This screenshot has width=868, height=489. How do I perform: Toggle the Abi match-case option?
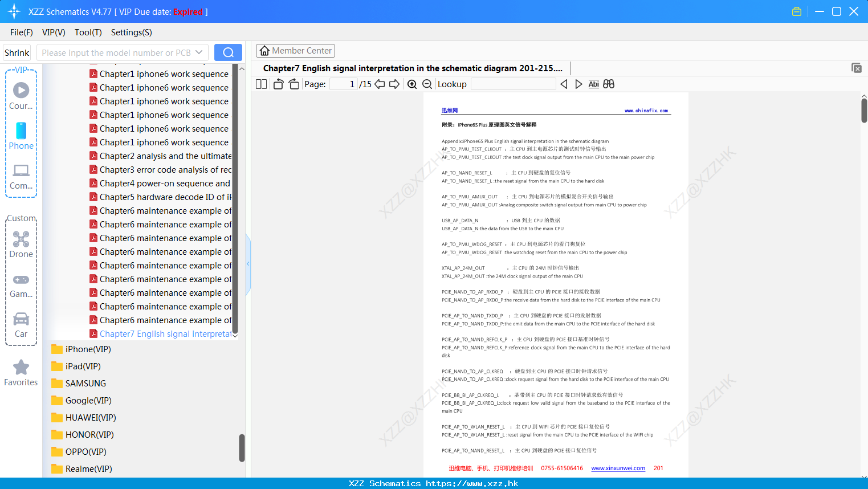coord(593,84)
